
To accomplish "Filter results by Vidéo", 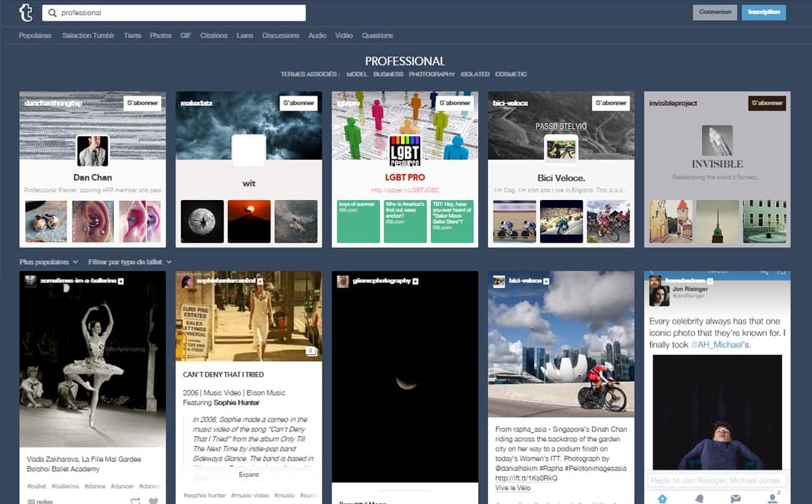I will coord(344,36).
